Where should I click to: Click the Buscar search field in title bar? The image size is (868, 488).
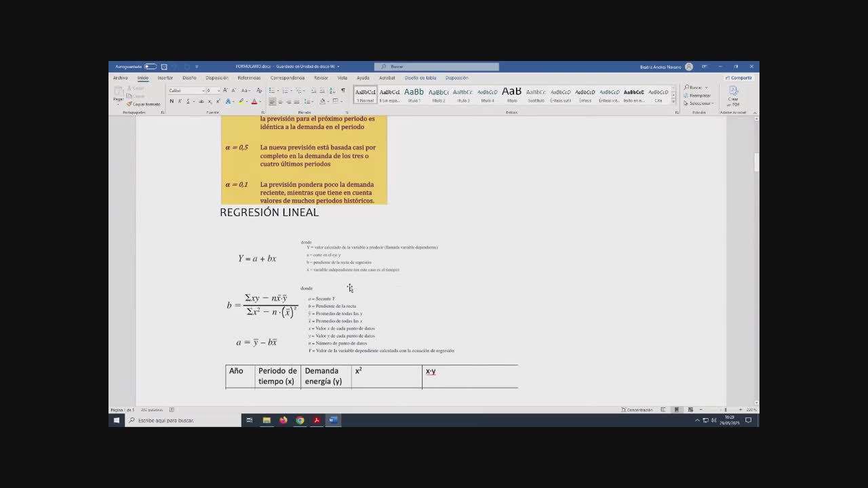437,66
